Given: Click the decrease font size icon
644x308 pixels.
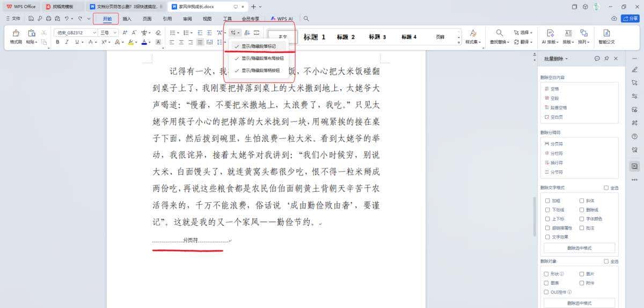Looking at the screenshot, I should (134, 33).
